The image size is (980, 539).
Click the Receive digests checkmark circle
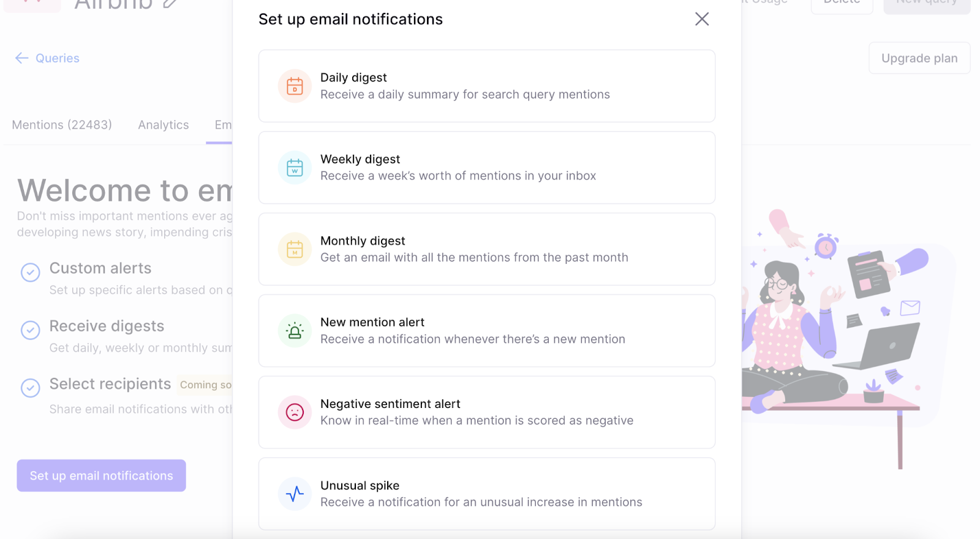tap(31, 330)
